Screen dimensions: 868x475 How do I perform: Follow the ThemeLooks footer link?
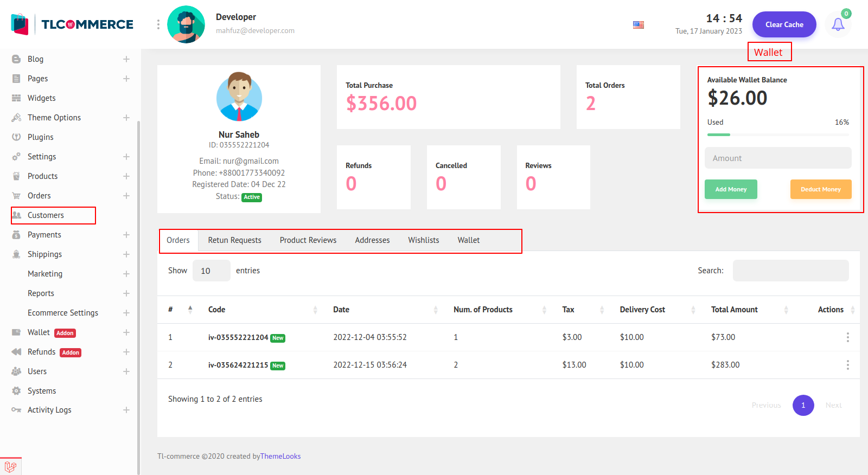click(280, 457)
